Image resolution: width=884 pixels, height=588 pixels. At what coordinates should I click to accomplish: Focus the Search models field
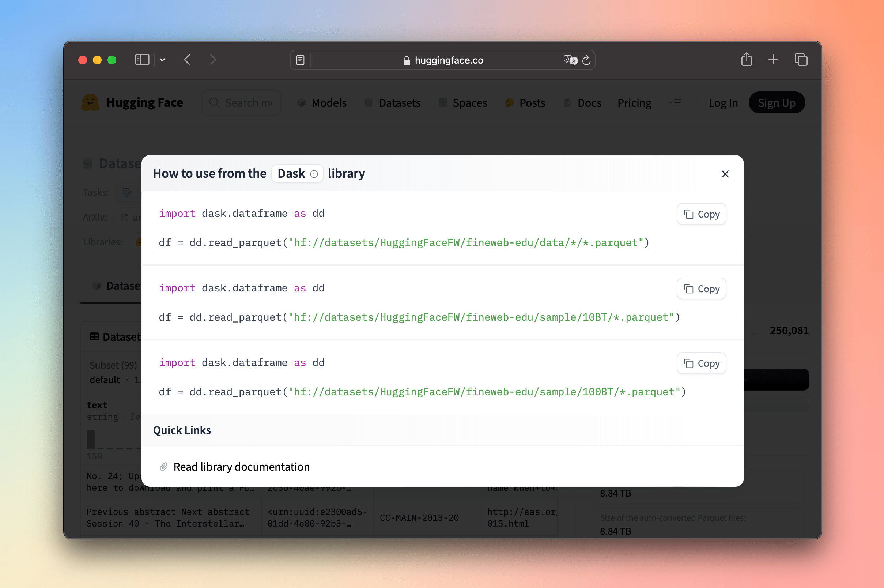click(241, 103)
